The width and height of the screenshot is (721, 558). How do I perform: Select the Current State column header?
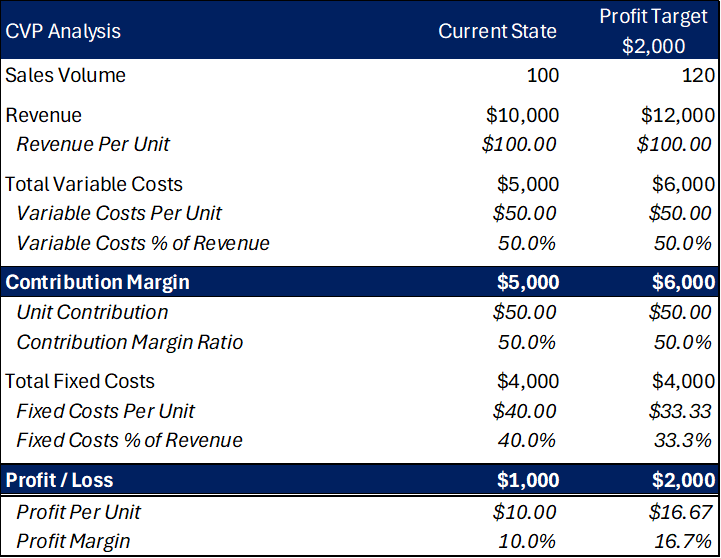497,31
